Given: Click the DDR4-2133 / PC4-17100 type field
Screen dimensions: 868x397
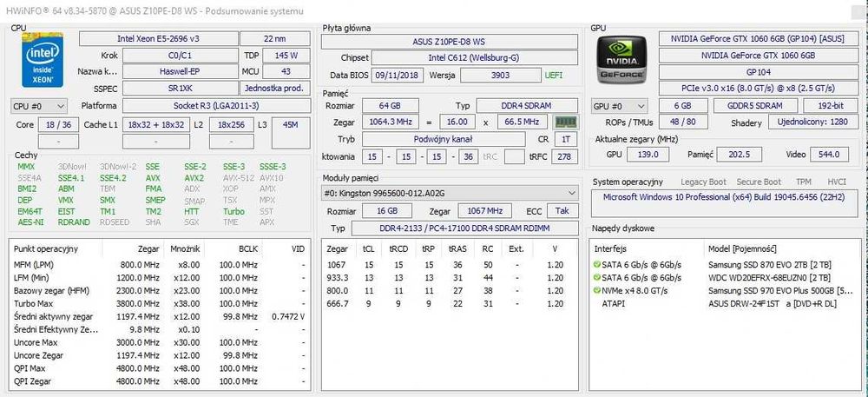Looking at the screenshot, I should tap(464, 228).
